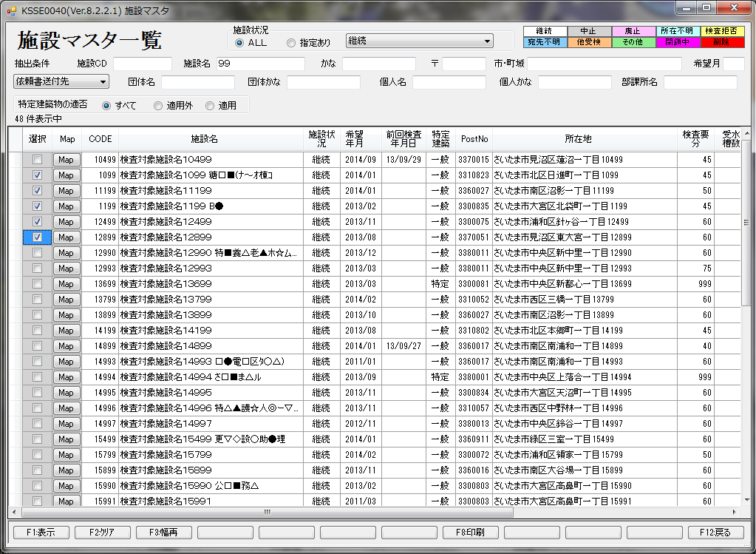This screenshot has width=756, height=554.
Task: Open Map for row 10499
Action: [66, 160]
